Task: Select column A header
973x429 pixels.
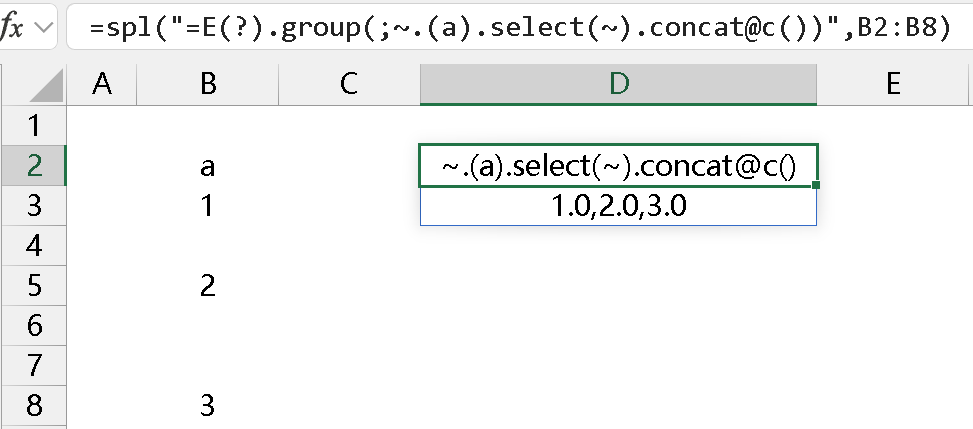Action: (x=101, y=85)
